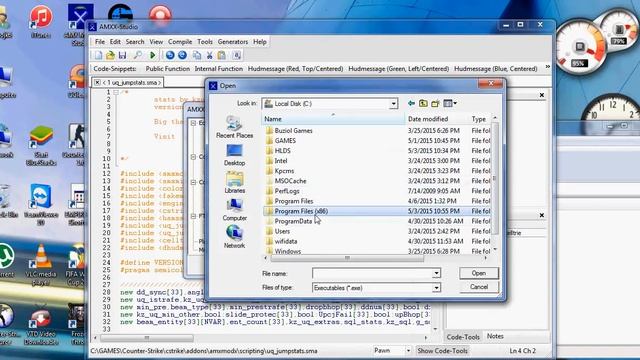Viewport: 640px width, 360px height.
Task: Click into the File name input field
Action: point(372,273)
